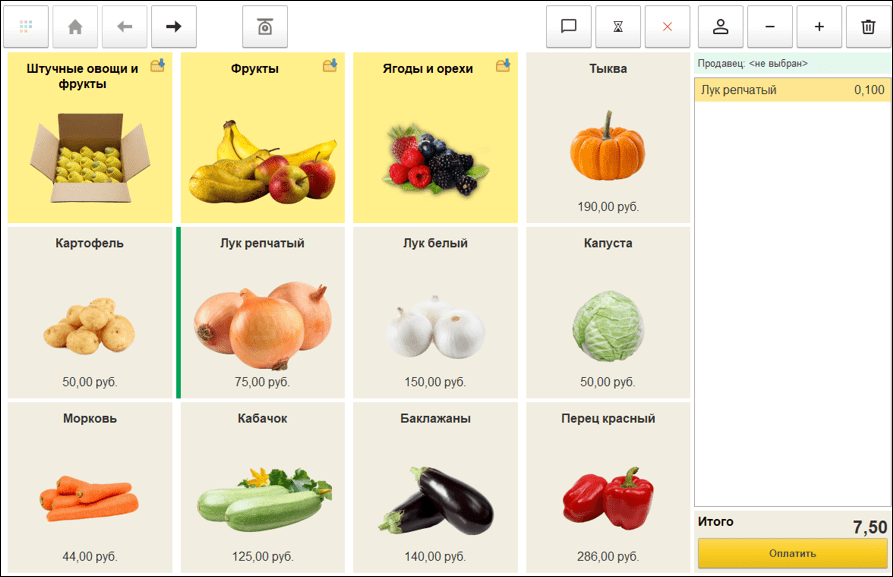Delete the selected line with trash icon
Viewport: 893px width, 577px height.
click(x=868, y=27)
